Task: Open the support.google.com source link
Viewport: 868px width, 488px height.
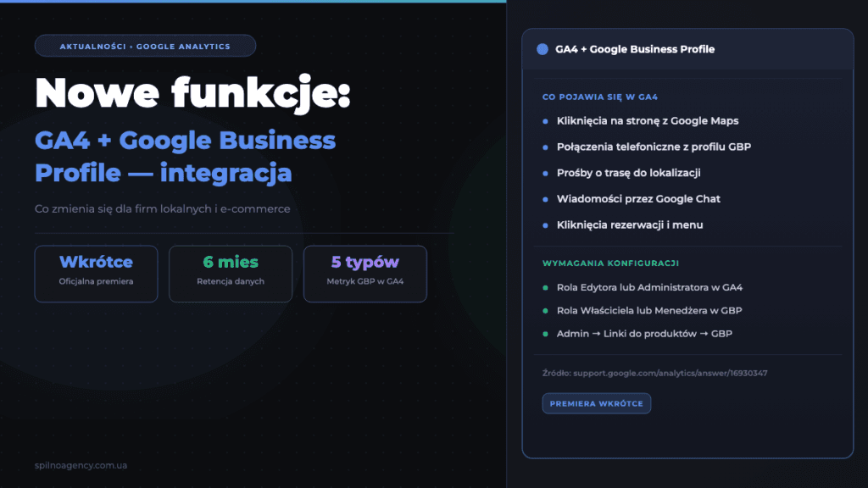Action: (x=670, y=373)
